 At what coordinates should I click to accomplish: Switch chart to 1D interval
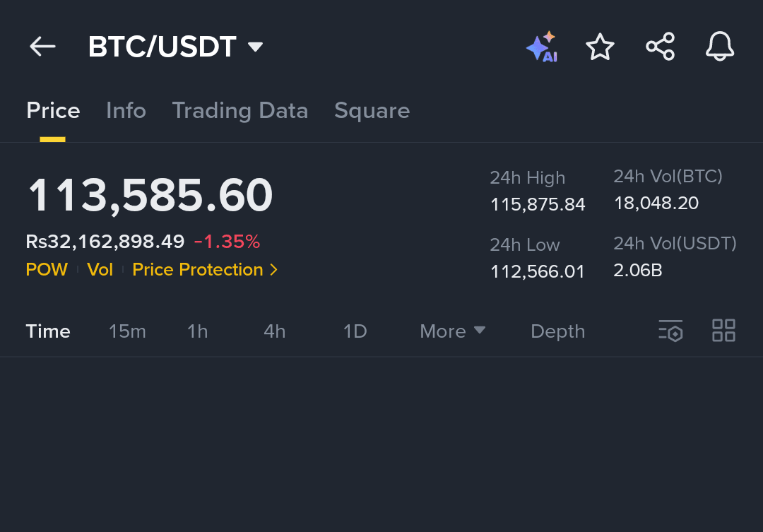355,331
